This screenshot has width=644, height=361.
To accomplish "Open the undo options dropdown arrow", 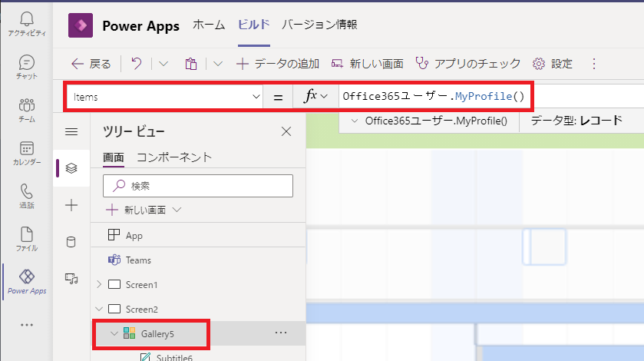I will (163, 64).
